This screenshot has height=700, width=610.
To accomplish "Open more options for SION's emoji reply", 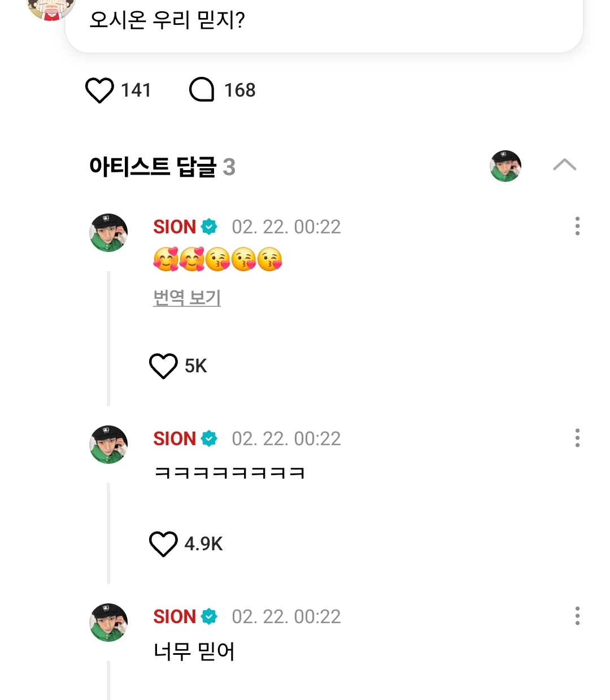I will [x=577, y=226].
